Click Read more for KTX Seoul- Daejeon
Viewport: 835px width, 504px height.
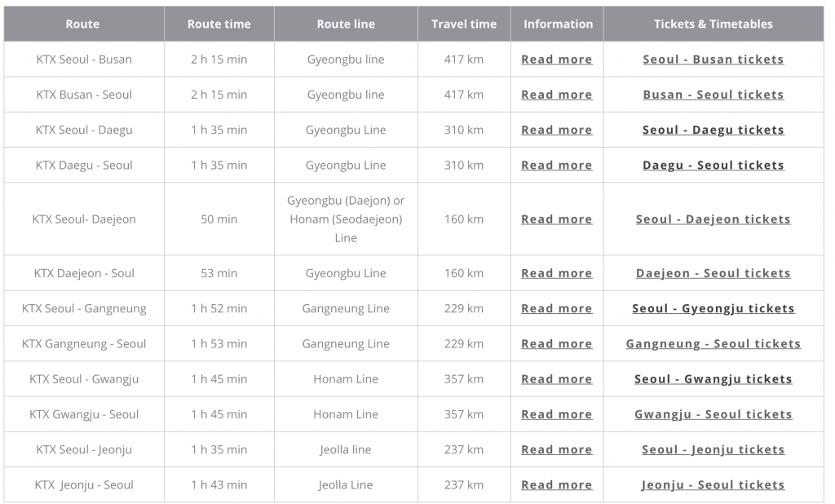pos(557,219)
